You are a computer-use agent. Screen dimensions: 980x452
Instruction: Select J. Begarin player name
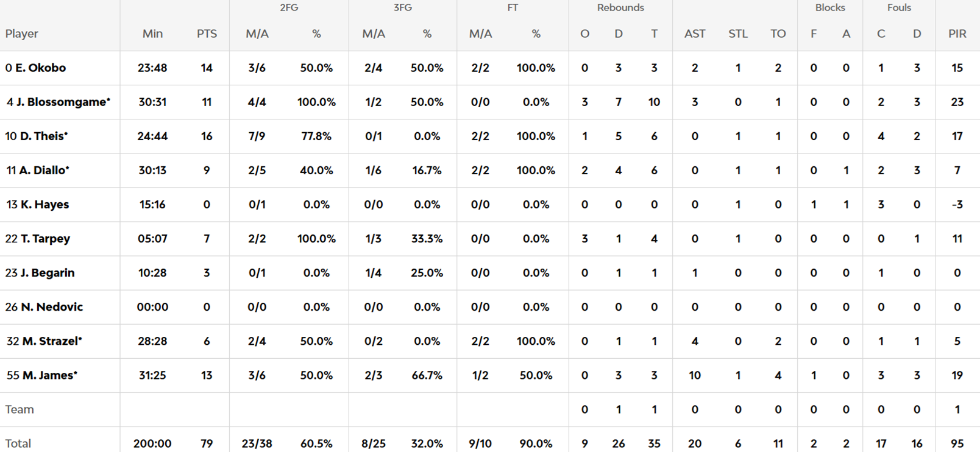48,272
